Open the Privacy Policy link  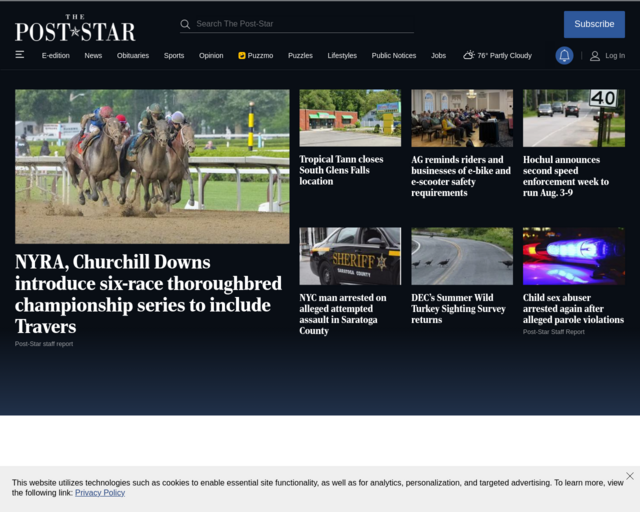coord(100,493)
